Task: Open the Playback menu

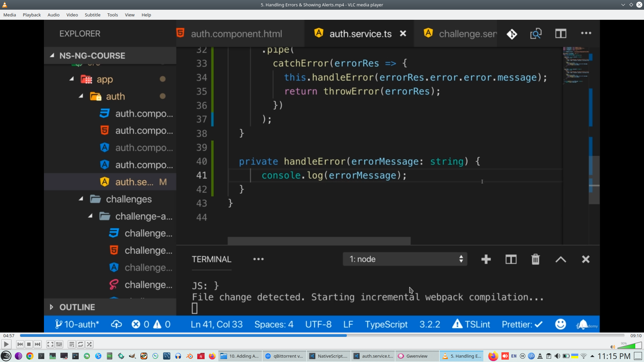Action: tap(32, 15)
